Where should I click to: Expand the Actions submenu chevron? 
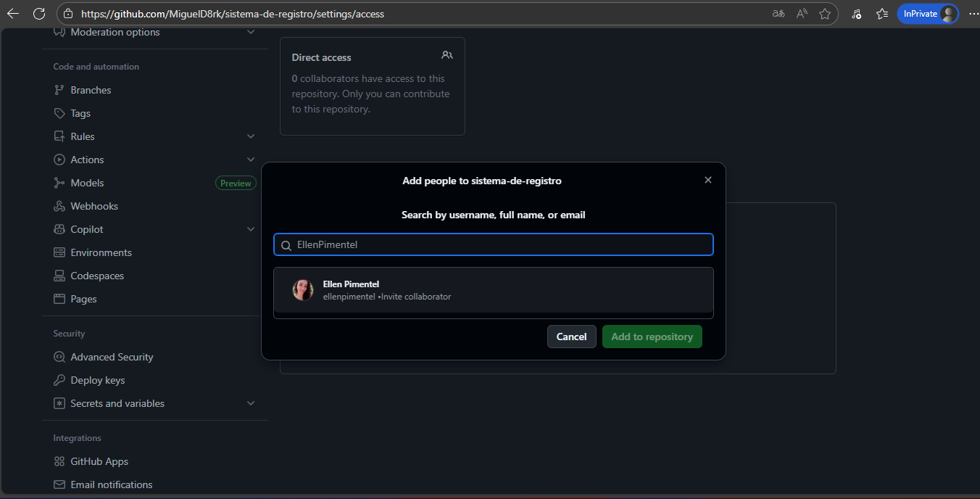tap(251, 160)
